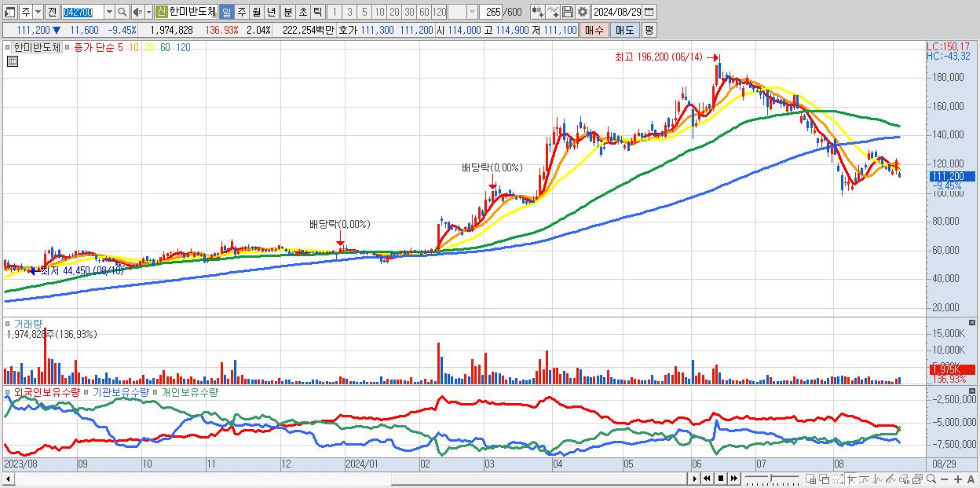
Task: Toggle the 한미반도체 legend square marker
Action: pyautogui.click(x=9, y=47)
